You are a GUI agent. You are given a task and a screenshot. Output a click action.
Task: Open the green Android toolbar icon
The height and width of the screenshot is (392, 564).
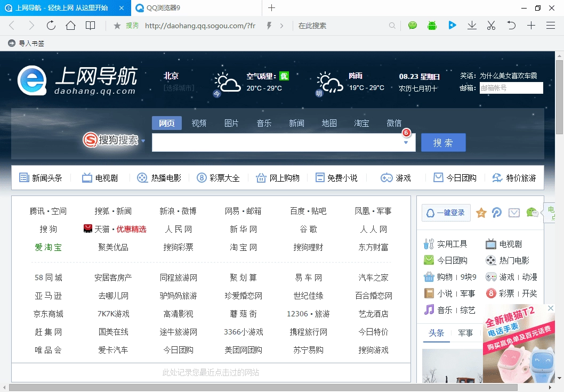click(x=432, y=25)
